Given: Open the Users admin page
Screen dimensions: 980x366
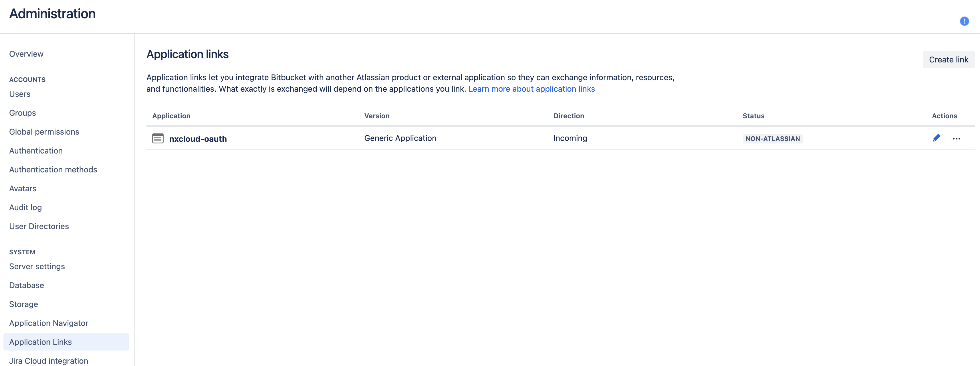Looking at the screenshot, I should click(x=20, y=94).
